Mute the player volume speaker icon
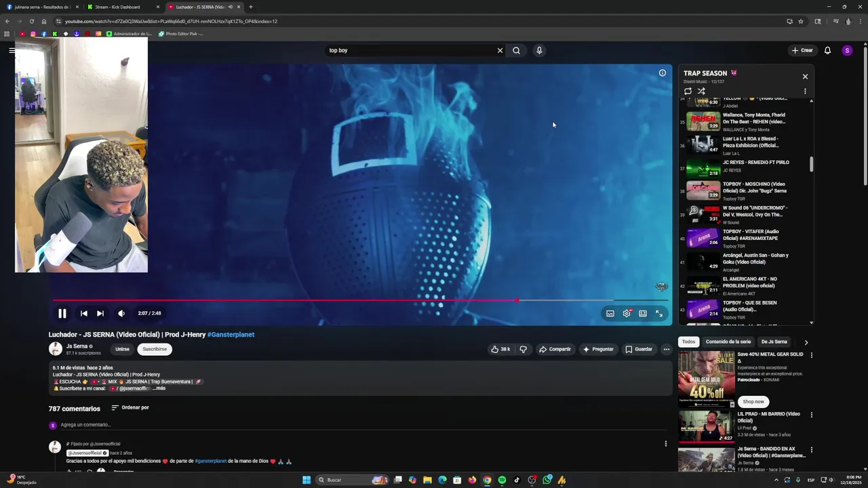Image resolution: width=868 pixels, height=488 pixels. click(121, 313)
